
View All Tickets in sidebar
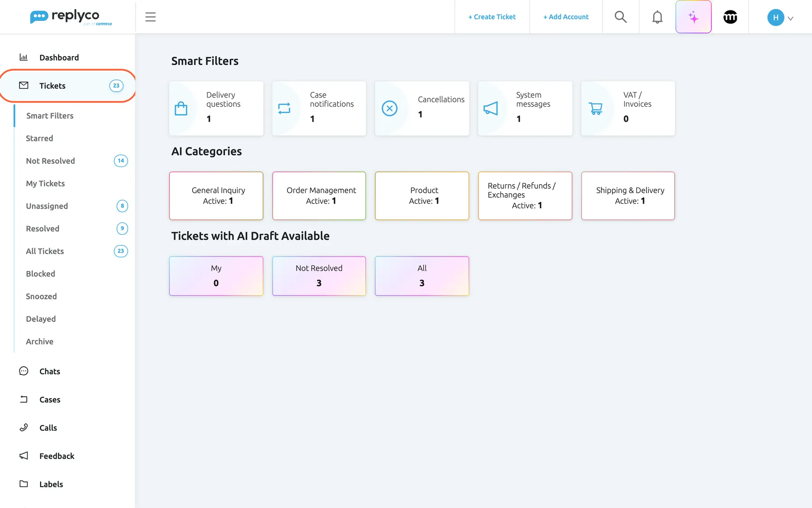45,251
